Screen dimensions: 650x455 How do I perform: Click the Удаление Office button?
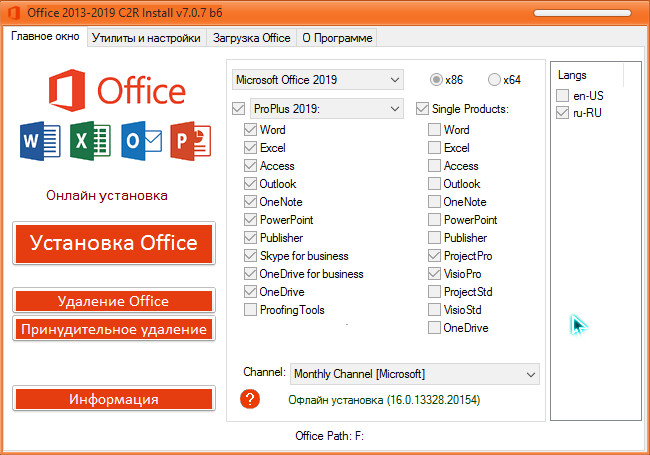(x=114, y=301)
